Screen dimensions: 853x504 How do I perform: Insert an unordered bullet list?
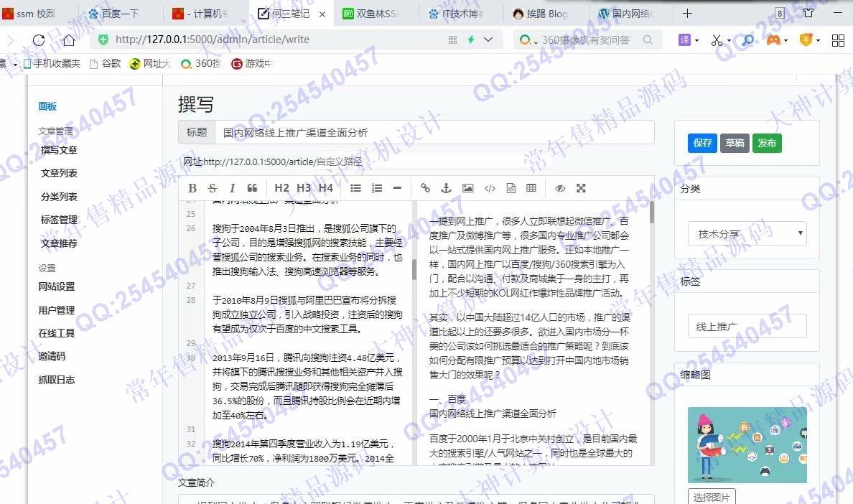coord(356,188)
